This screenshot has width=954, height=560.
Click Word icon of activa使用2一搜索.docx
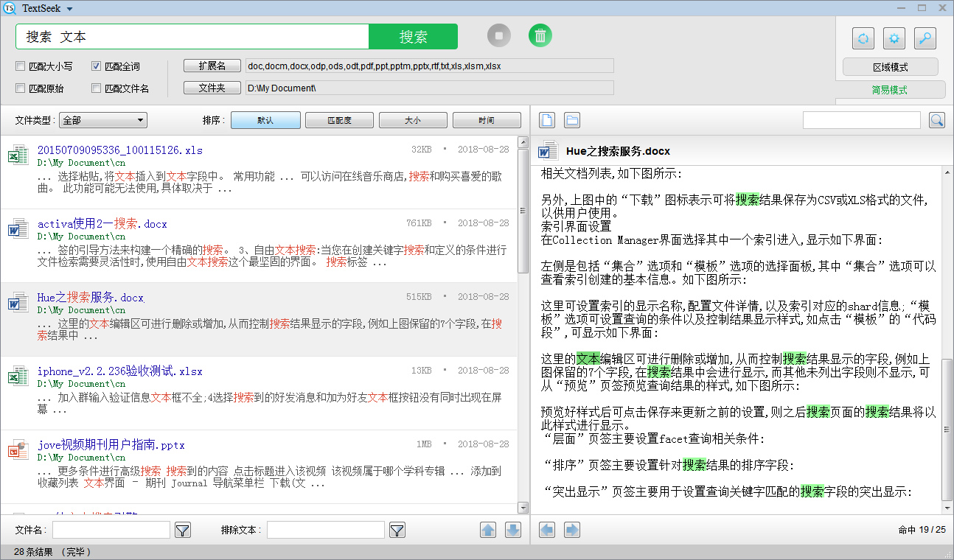pyautogui.click(x=18, y=229)
